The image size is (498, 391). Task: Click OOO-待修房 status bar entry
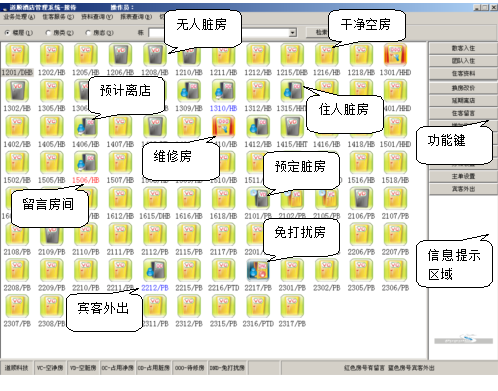pyautogui.click(x=189, y=368)
